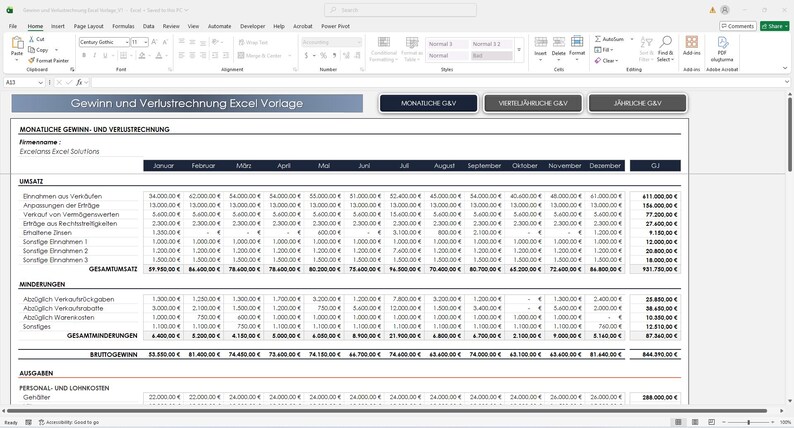Click the JÄHRLICHE G&V button
The width and height of the screenshot is (794, 428).
(638, 103)
